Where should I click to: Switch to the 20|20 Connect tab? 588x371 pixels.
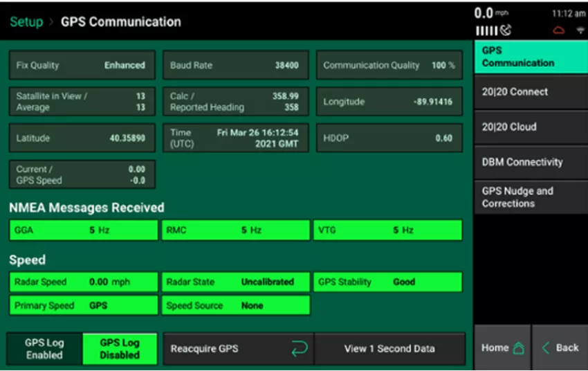[530, 92]
